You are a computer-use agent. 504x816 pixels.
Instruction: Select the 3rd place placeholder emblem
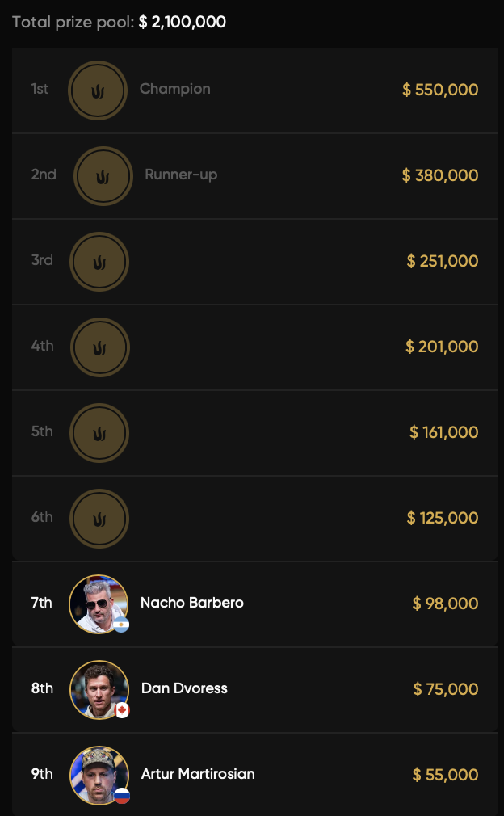coord(99,261)
